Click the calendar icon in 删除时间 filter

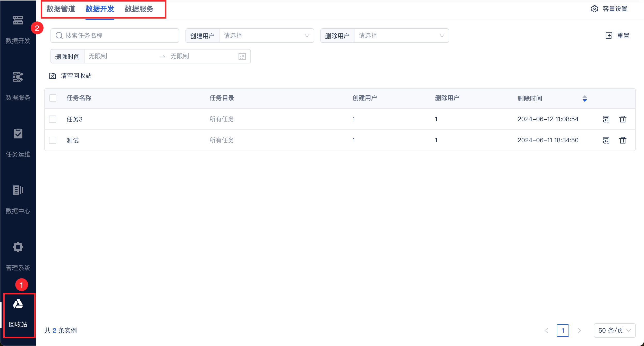point(242,56)
